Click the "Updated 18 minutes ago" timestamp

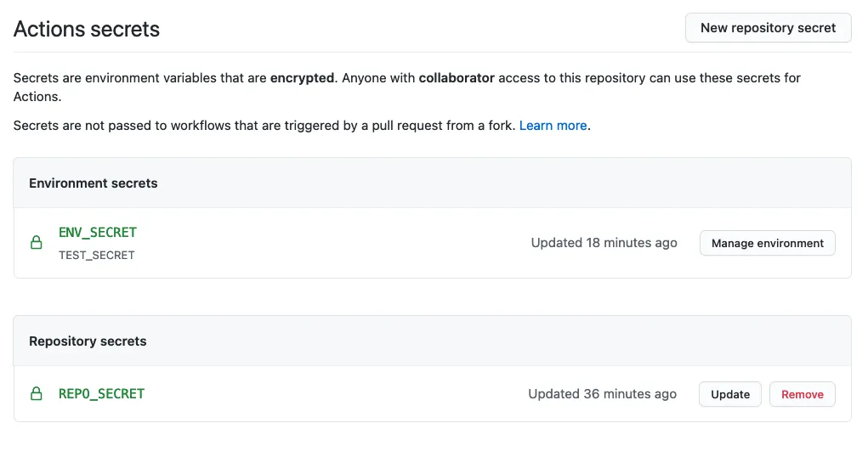tap(604, 243)
